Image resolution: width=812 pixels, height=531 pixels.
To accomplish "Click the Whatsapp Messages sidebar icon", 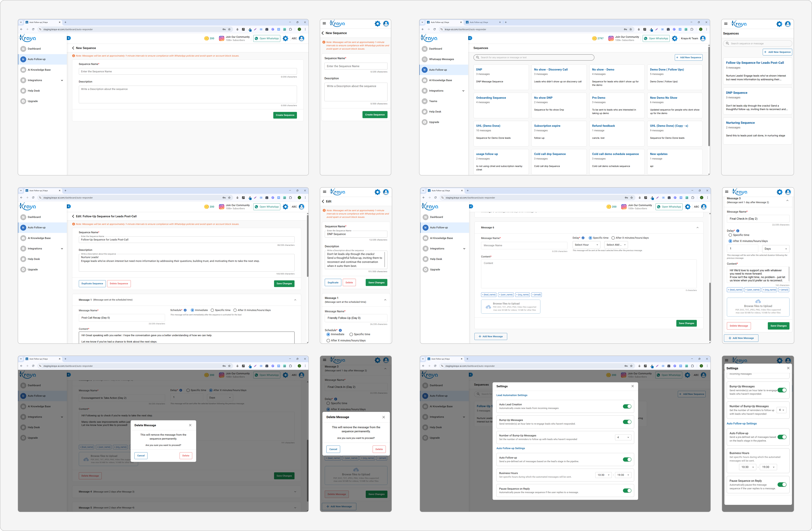I will (x=424, y=59).
